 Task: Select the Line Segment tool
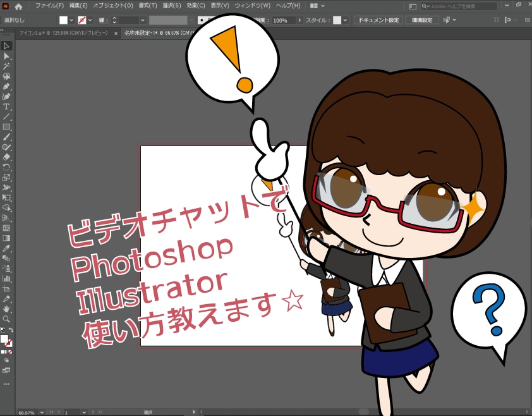(x=6, y=117)
